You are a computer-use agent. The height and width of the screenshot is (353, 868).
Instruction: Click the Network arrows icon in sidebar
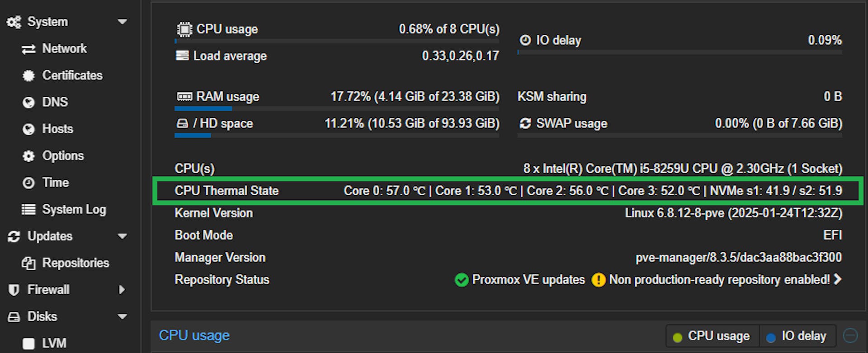(28, 49)
